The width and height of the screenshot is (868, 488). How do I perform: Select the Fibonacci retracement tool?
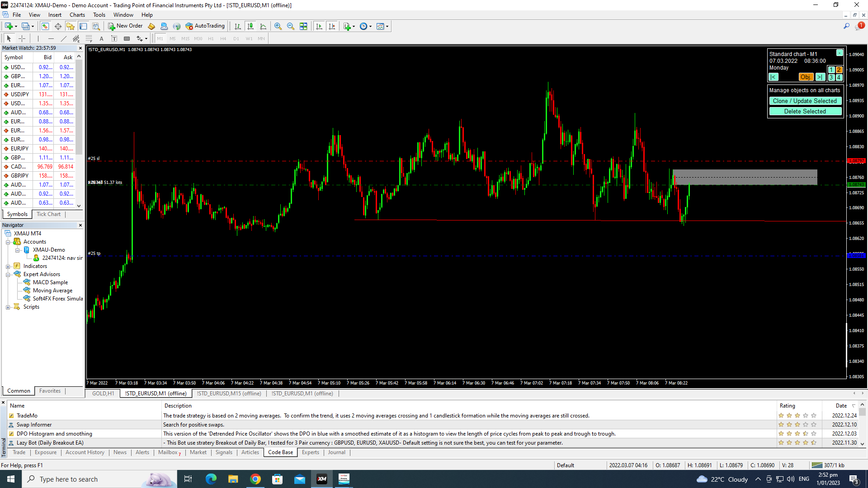click(x=89, y=39)
